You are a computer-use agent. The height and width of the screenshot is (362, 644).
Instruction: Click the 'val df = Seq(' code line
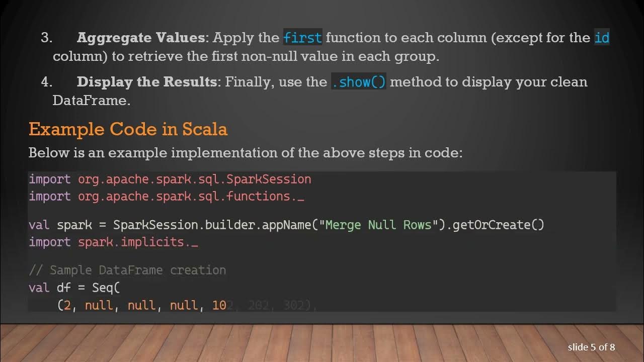(74, 288)
